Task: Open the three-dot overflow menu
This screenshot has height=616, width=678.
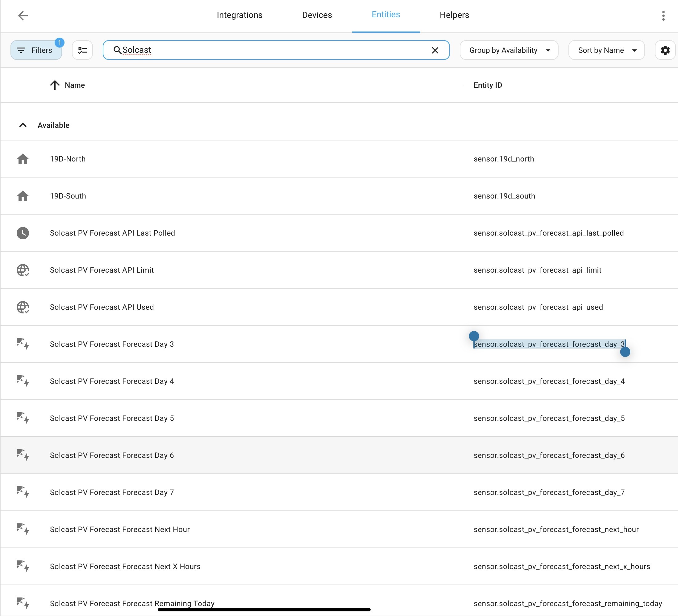Action: (x=663, y=15)
